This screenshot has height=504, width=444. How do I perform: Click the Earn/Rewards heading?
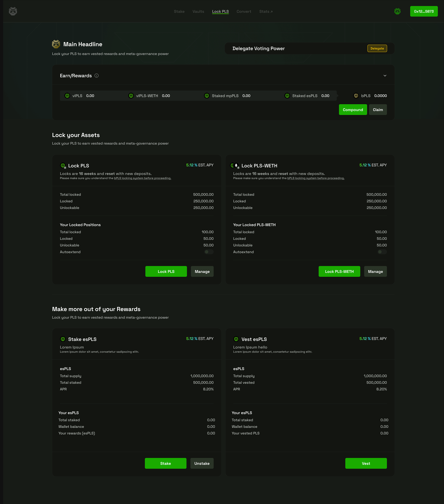[76, 76]
